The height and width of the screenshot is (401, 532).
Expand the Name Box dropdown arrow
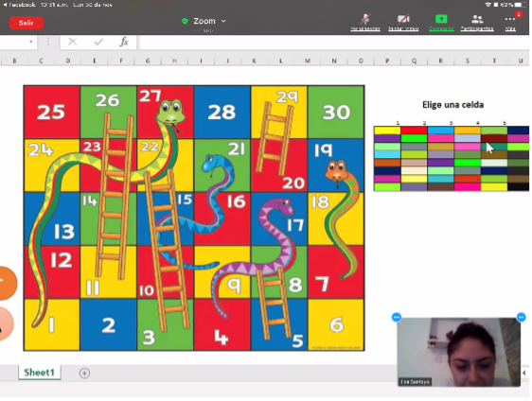click(x=31, y=42)
